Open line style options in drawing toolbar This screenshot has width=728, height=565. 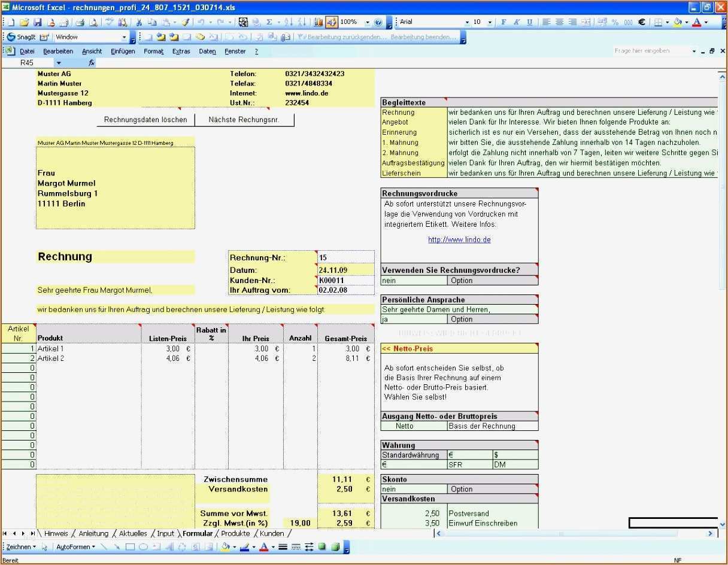(x=283, y=546)
